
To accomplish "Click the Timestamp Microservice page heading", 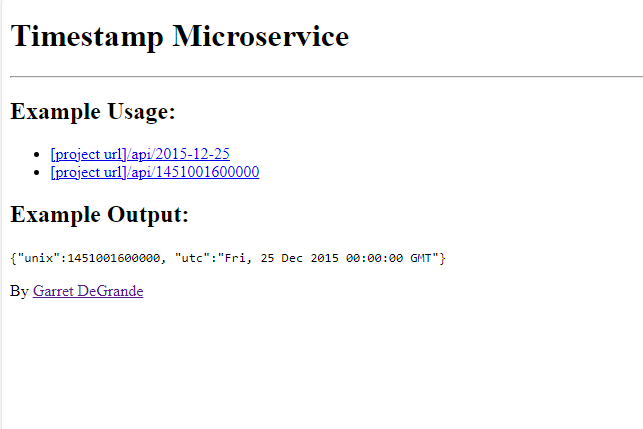I will (180, 37).
